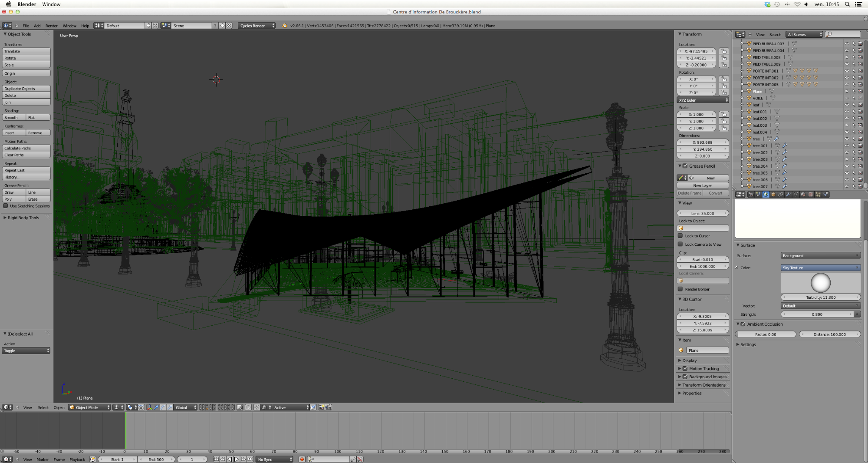Click the Duplicate Objects button
Image resolution: width=868 pixels, height=463 pixels.
pyautogui.click(x=26, y=89)
